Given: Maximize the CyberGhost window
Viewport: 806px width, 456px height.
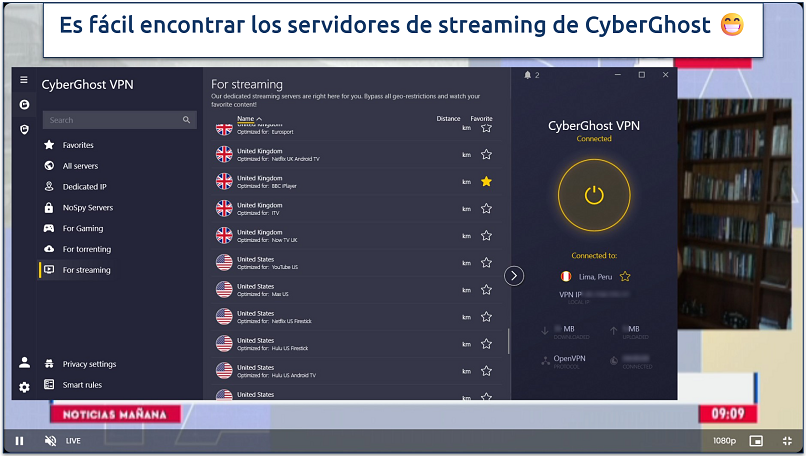Looking at the screenshot, I should 642,75.
